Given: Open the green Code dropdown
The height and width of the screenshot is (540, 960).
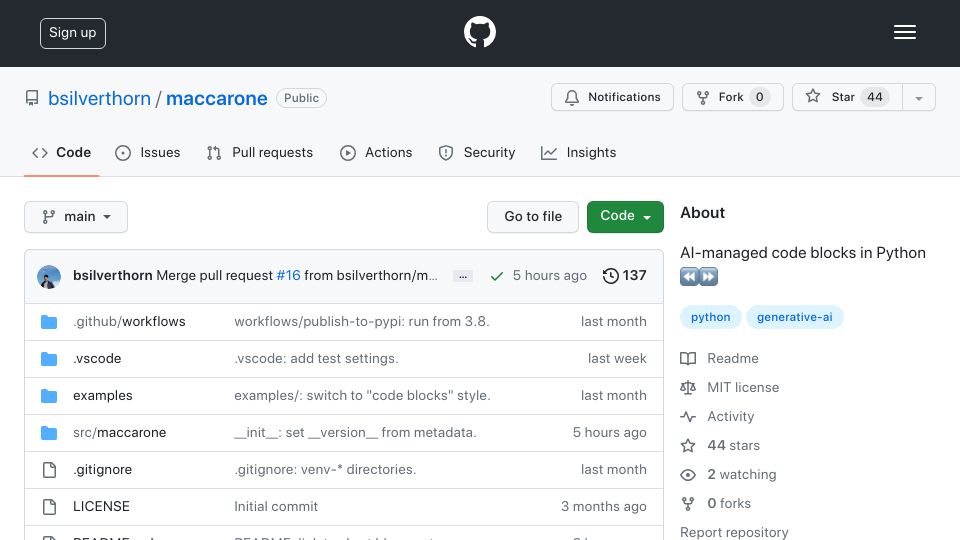Looking at the screenshot, I should point(625,217).
